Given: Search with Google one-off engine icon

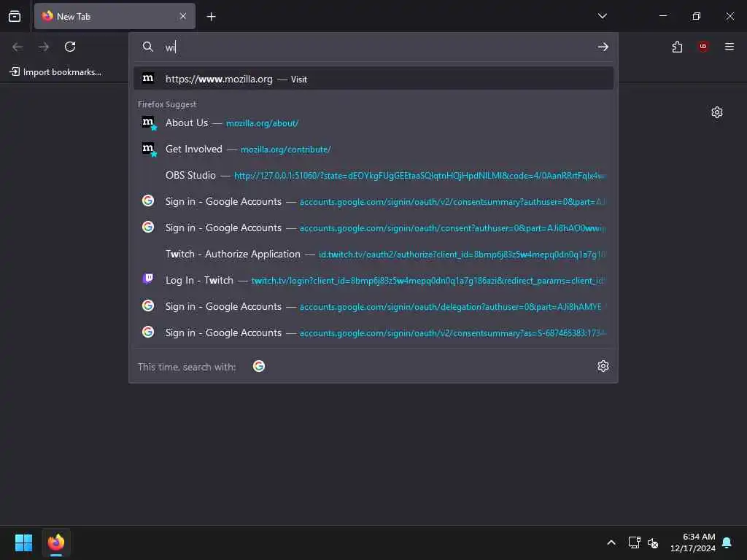Looking at the screenshot, I should (259, 366).
